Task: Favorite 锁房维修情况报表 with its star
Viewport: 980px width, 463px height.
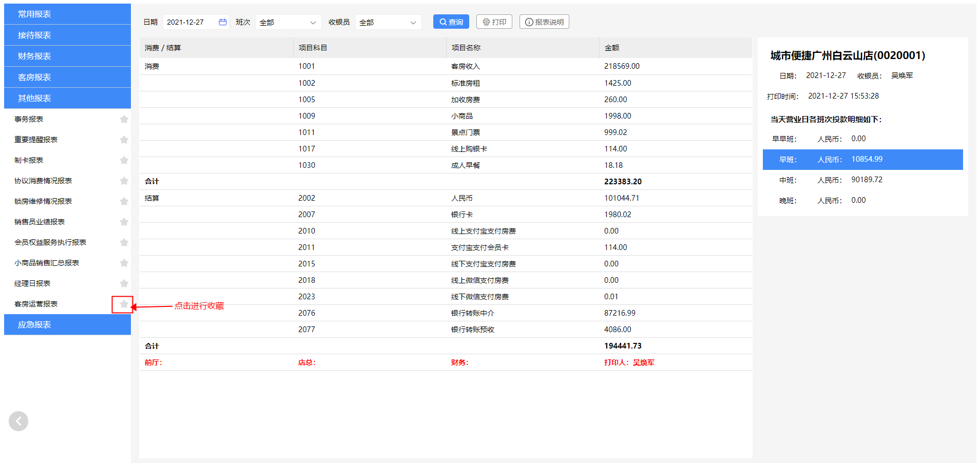Action: click(124, 201)
